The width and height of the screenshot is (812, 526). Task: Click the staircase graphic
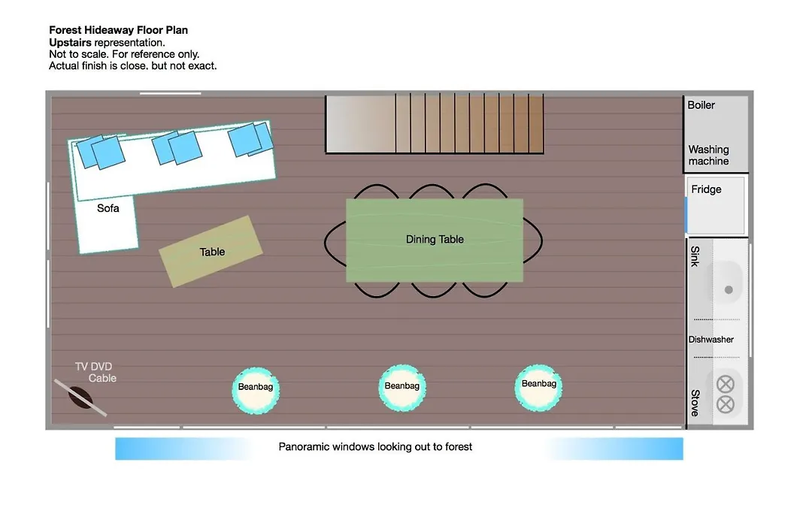pos(435,124)
